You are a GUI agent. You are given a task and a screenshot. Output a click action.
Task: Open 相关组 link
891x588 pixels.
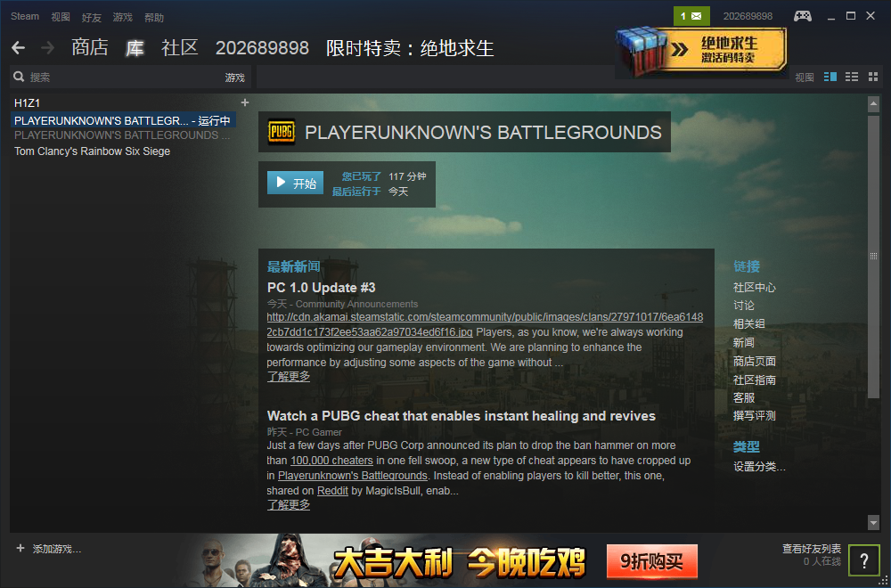coord(749,323)
